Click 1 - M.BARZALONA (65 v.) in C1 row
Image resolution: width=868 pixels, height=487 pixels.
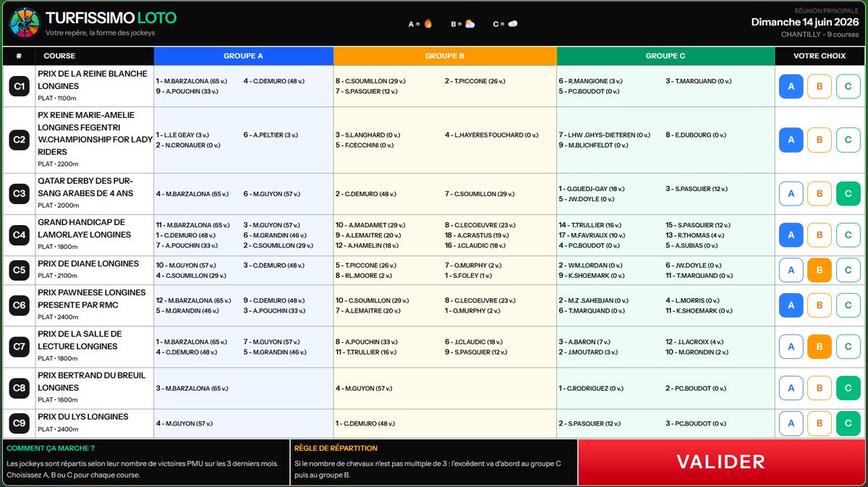point(192,82)
